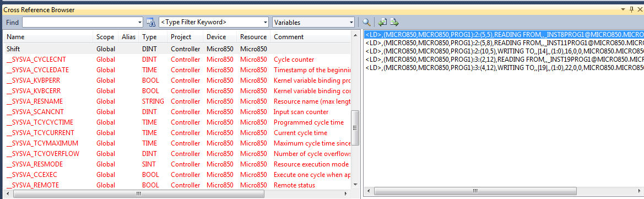Viewport: 644px width, 199px height.
Task: Sort by the Scope column header
Action: pyautogui.click(x=106, y=36)
